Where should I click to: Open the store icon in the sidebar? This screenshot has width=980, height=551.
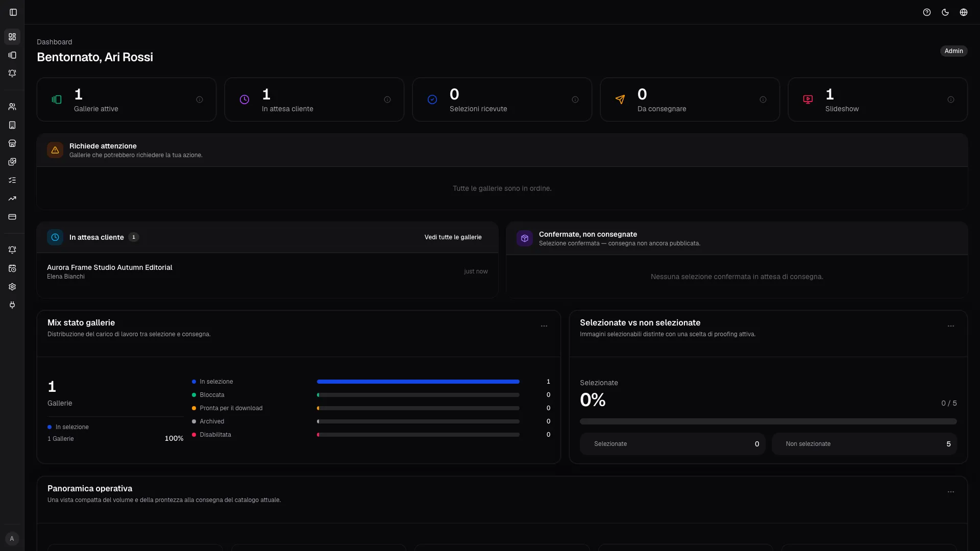tap(12, 143)
